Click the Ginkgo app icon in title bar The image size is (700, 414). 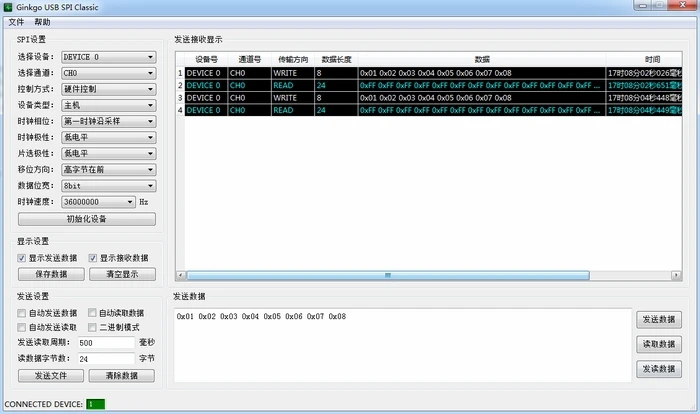coord(8,7)
